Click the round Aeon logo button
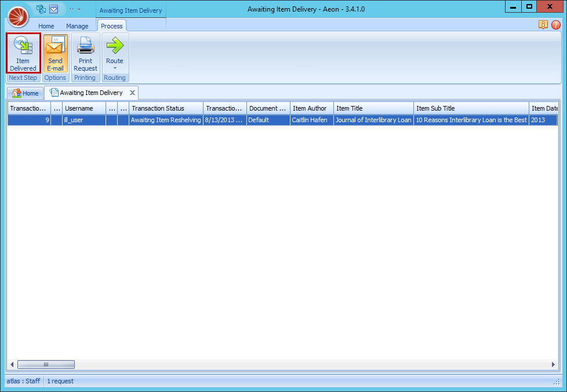The image size is (567, 392). [17, 16]
